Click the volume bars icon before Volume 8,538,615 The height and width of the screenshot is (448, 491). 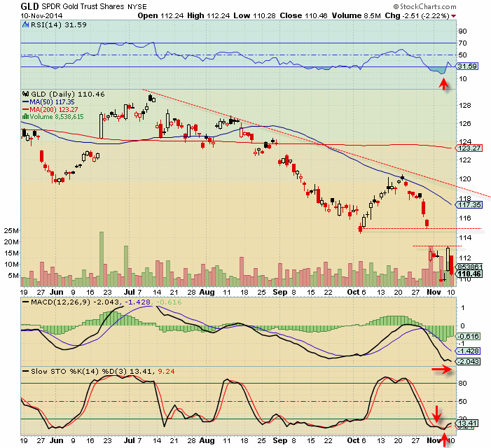click(x=26, y=117)
